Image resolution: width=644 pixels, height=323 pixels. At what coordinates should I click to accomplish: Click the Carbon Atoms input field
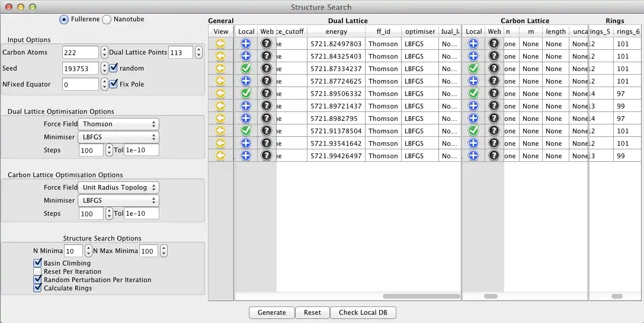tap(81, 52)
